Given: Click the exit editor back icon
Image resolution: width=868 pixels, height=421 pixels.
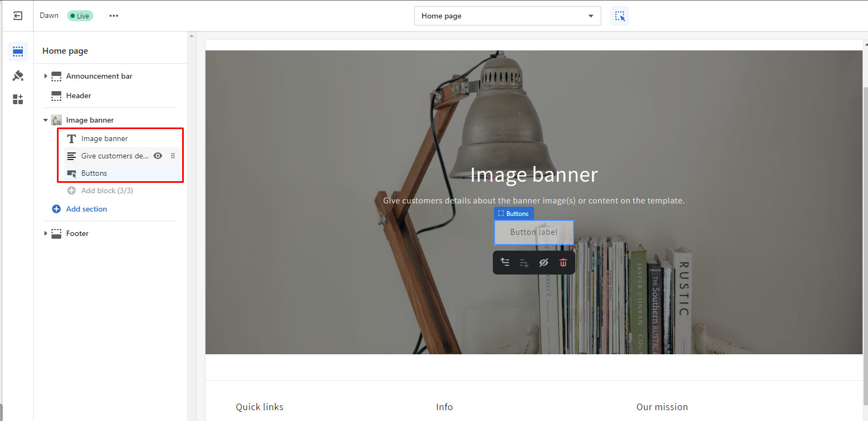Looking at the screenshot, I should [18, 16].
